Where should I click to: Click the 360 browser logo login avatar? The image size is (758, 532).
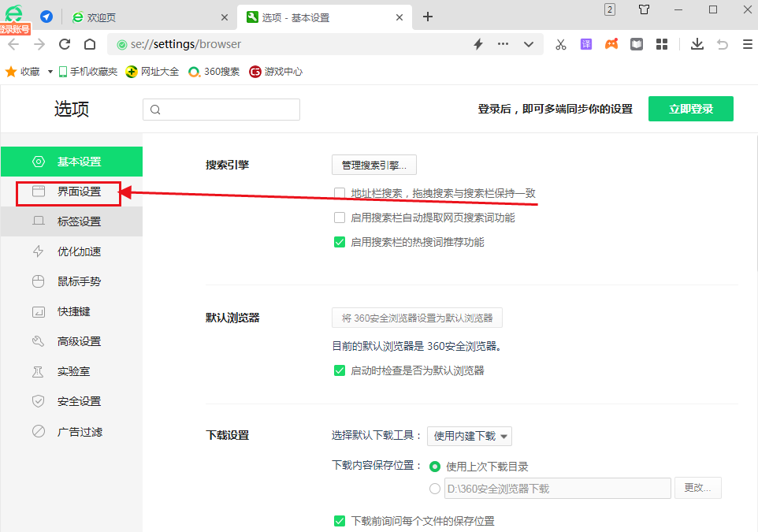coord(14,13)
